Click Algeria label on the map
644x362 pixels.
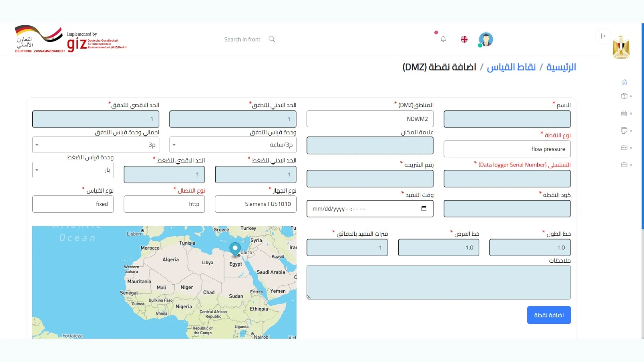(171, 260)
